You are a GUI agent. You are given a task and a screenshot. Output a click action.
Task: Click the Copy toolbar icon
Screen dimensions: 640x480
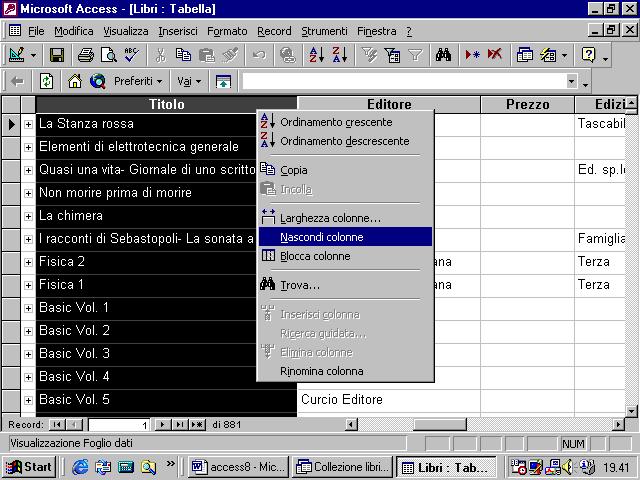click(183, 55)
